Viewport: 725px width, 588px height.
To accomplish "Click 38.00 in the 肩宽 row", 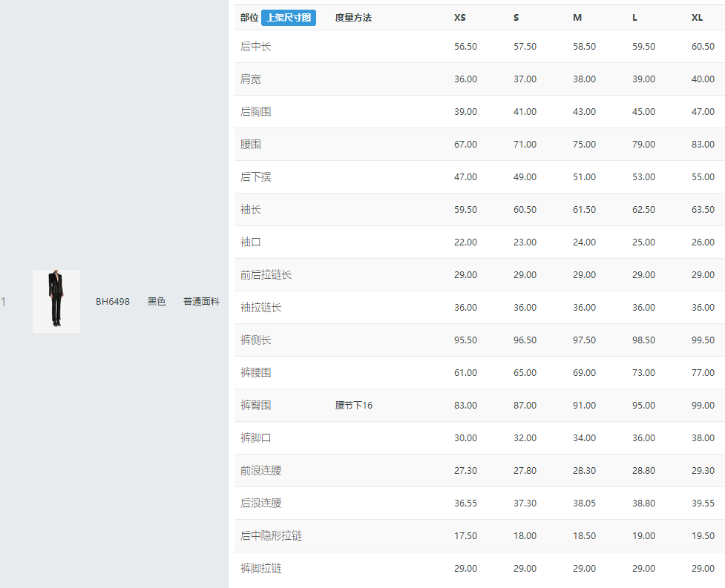I will [x=585, y=79].
